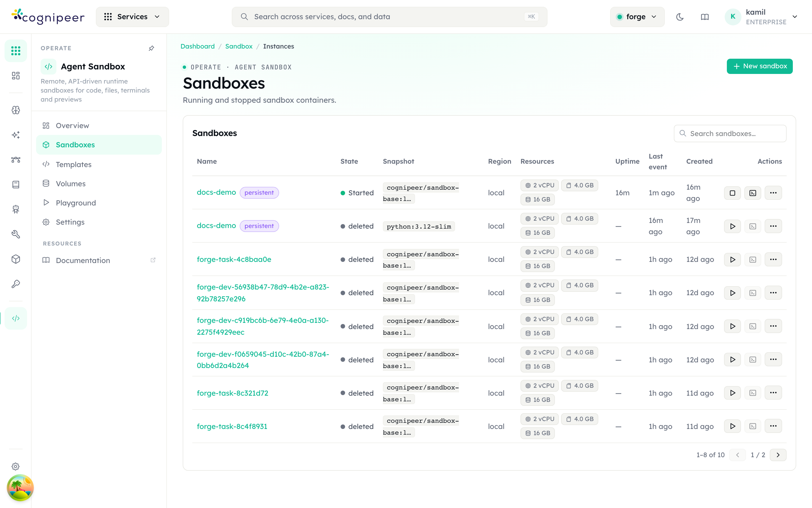
Task: Start forge-dev-f0659045 sandbox
Action: (x=732, y=360)
